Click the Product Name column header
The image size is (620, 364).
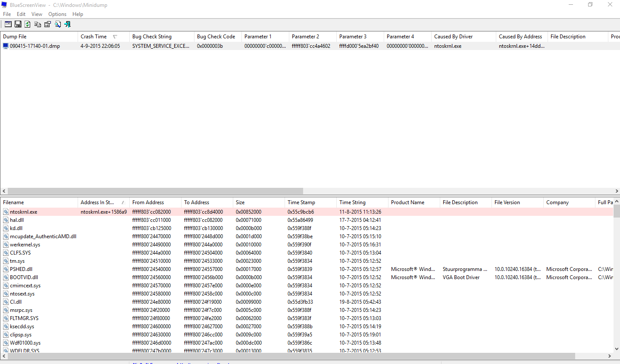click(x=414, y=202)
